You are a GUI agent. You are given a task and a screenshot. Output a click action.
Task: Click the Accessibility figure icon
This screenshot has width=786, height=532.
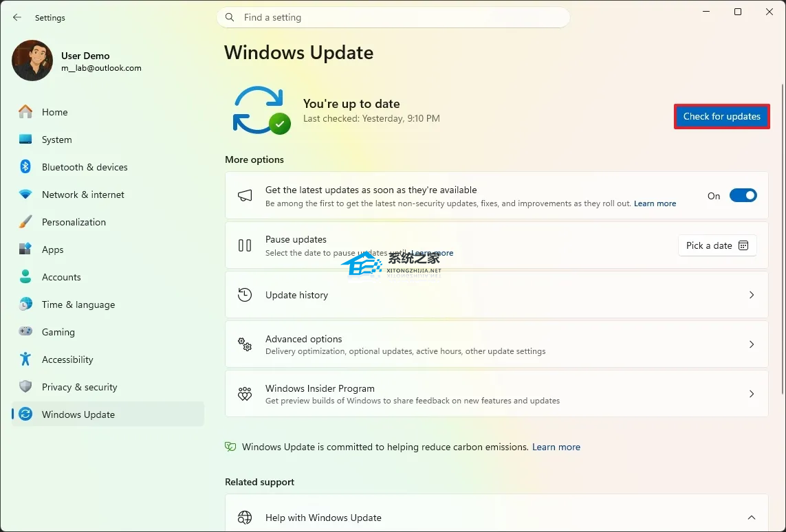coord(25,359)
